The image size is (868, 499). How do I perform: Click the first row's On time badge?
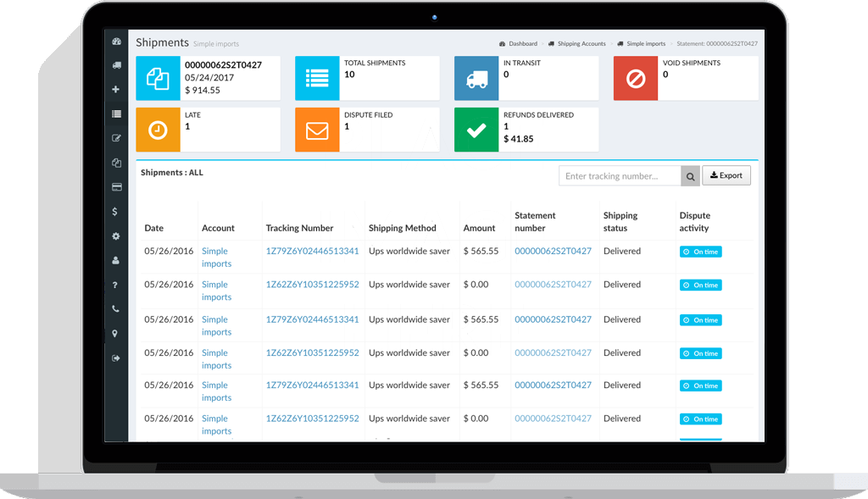tap(701, 252)
